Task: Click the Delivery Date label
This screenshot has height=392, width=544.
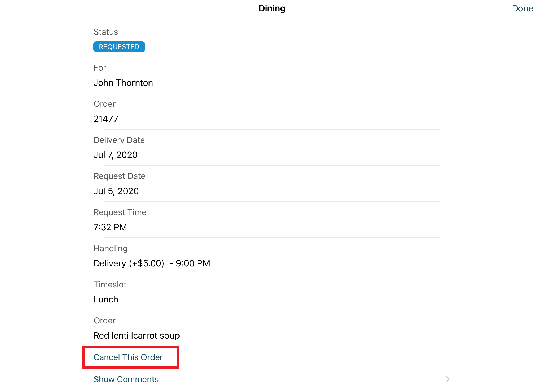Action: 119,140
